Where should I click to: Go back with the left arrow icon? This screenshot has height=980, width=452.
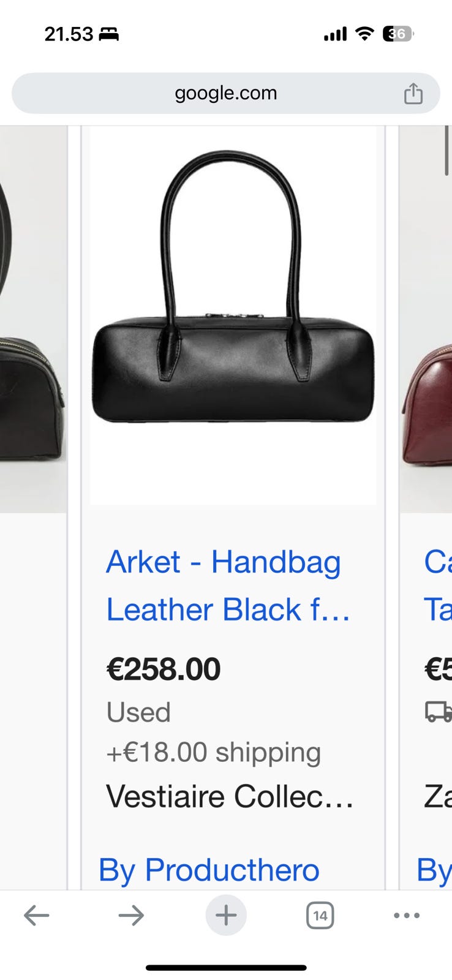[36, 916]
